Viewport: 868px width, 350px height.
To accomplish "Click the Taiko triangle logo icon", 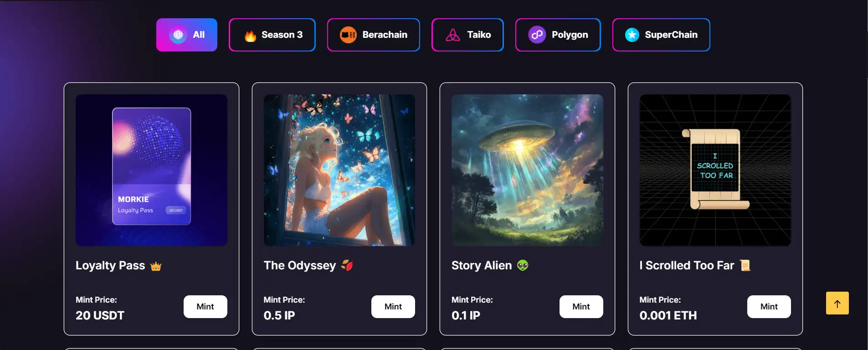I will pyautogui.click(x=453, y=35).
